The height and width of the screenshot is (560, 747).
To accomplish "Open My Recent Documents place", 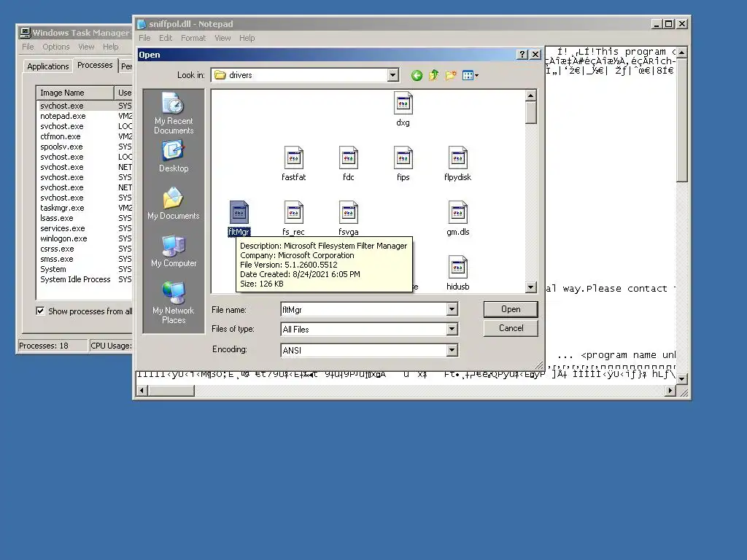I will click(174, 113).
